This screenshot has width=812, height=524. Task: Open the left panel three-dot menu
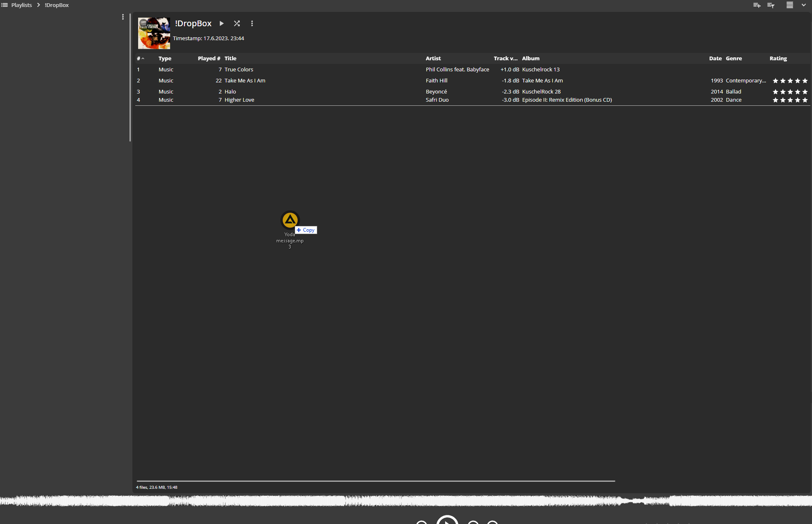(x=123, y=17)
